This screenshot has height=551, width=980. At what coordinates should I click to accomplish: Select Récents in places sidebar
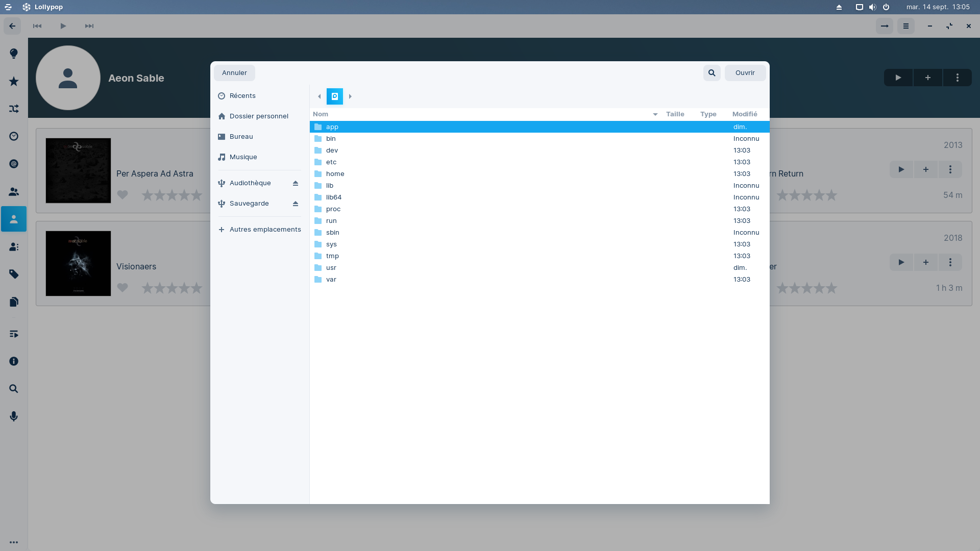point(242,96)
